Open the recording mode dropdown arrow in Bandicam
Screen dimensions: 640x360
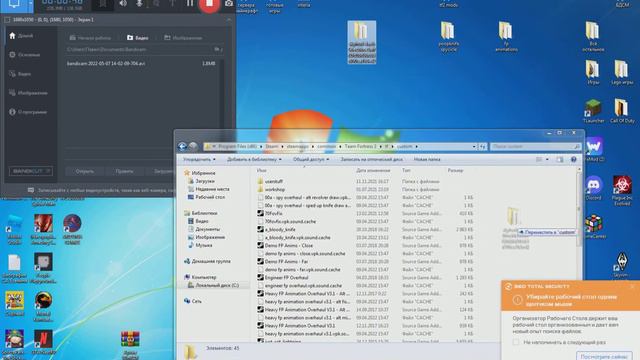[31, 4]
